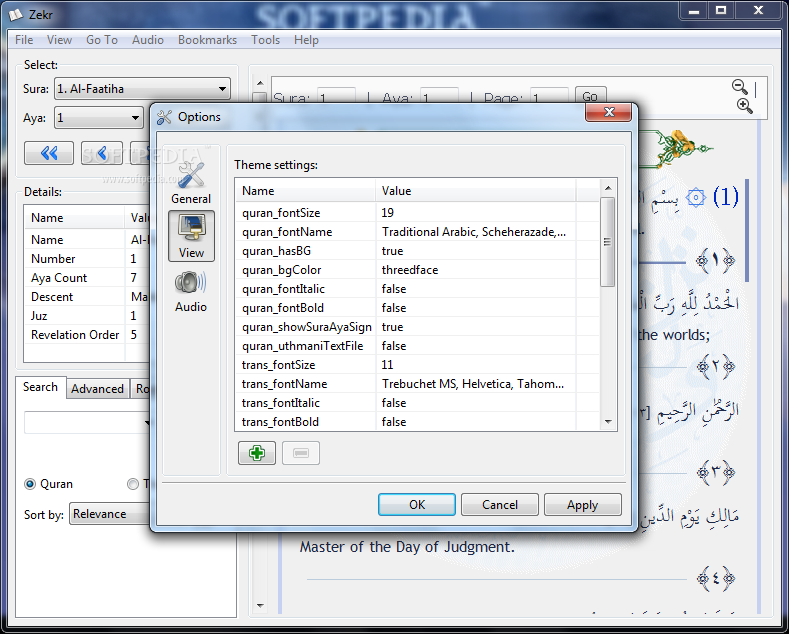Open the Tools menu

[265, 40]
